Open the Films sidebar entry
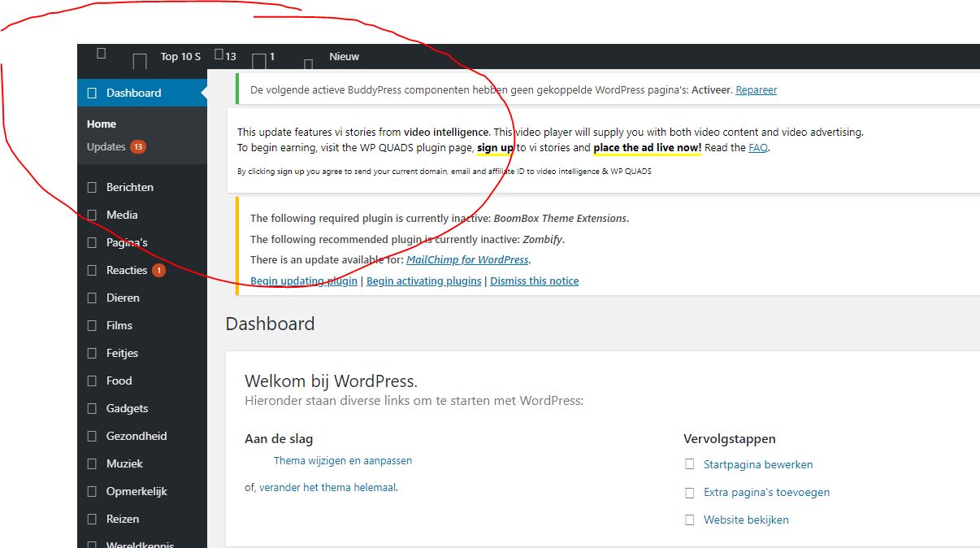Screen dimensions: 980x548 [119, 325]
